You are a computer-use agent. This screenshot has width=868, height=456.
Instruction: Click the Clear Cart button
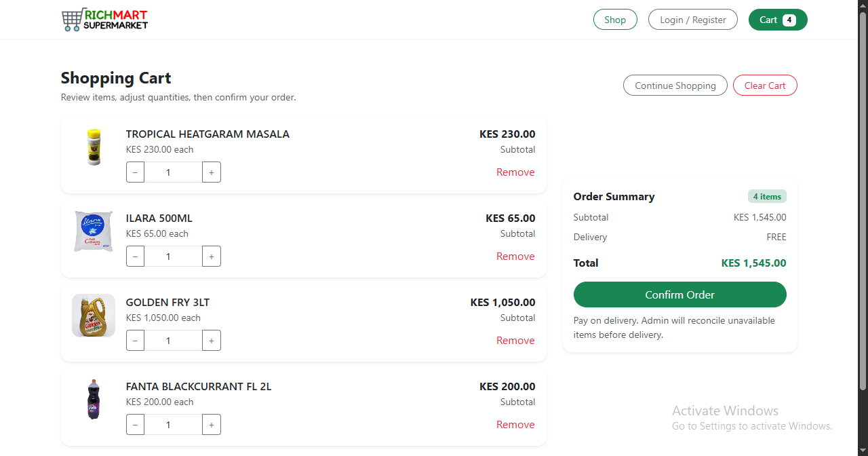tap(765, 85)
